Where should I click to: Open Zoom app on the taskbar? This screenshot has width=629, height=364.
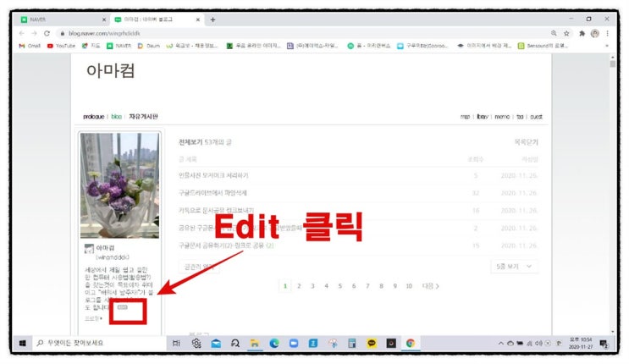(294, 344)
